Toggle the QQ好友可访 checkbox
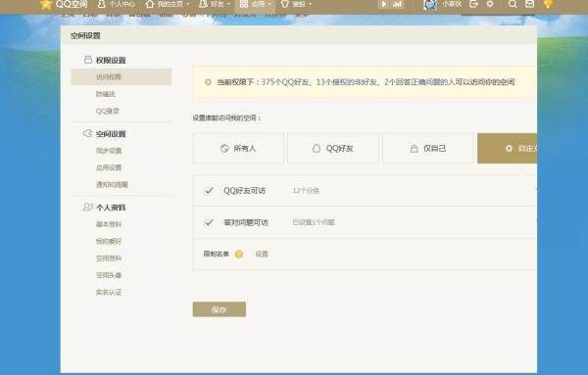 point(209,191)
